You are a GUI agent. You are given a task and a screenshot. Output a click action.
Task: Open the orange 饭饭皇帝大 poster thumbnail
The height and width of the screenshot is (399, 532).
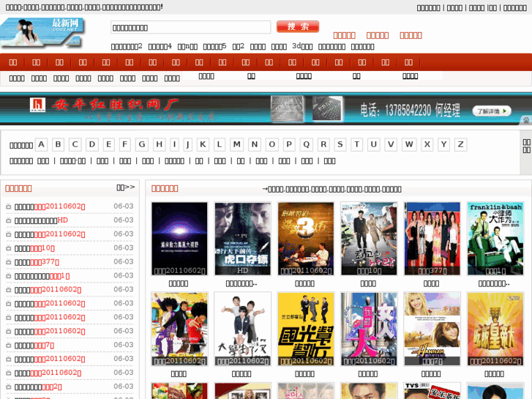495,329
